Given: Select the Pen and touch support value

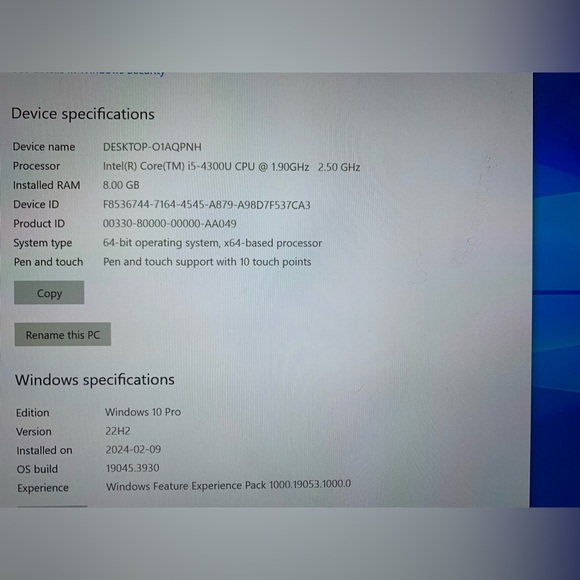Looking at the screenshot, I should 207,262.
